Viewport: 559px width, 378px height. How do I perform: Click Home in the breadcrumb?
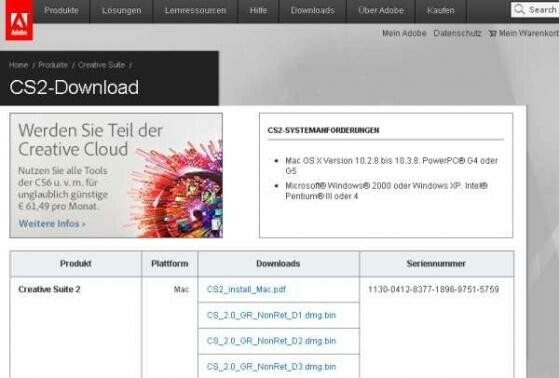click(x=19, y=65)
